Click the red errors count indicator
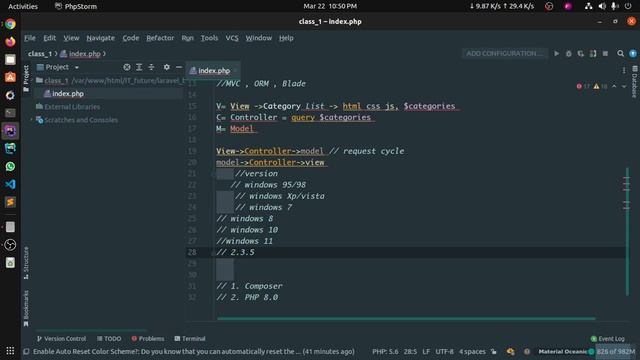The width and height of the screenshot is (640, 360). (583, 86)
